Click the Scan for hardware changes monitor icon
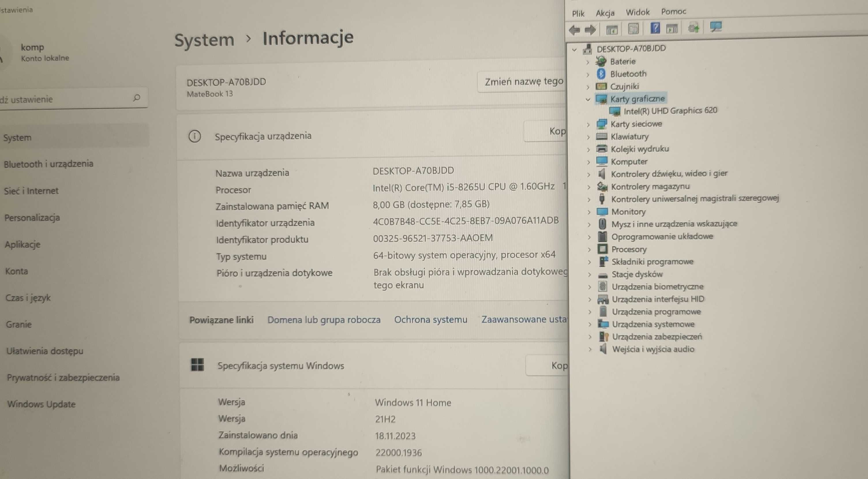 [715, 27]
